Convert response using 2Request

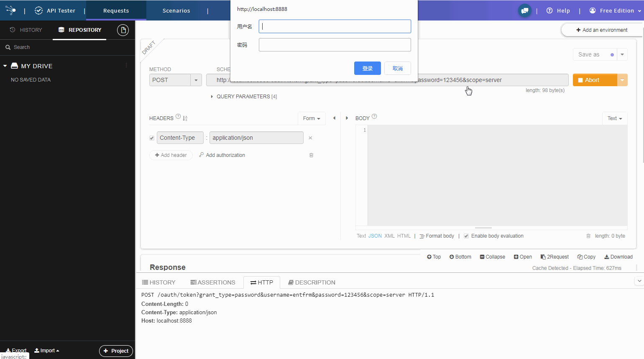[x=555, y=257]
